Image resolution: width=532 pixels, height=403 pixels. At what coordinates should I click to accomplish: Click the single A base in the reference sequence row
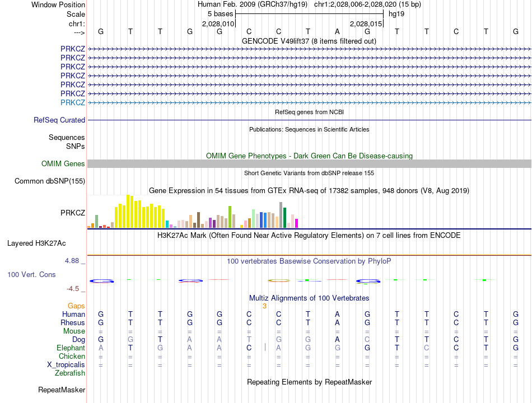pyautogui.click(x=337, y=31)
